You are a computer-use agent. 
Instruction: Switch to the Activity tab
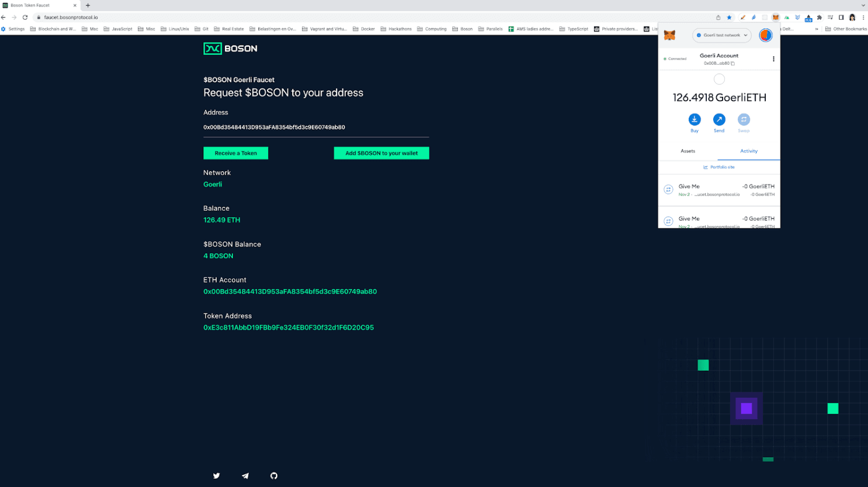749,151
